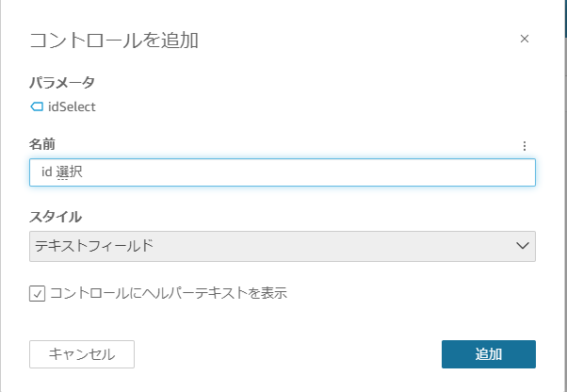Viewport: 567px width, 392px height.
Task: Click the コントロールを追加 dialog title
Action: [114, 40]
